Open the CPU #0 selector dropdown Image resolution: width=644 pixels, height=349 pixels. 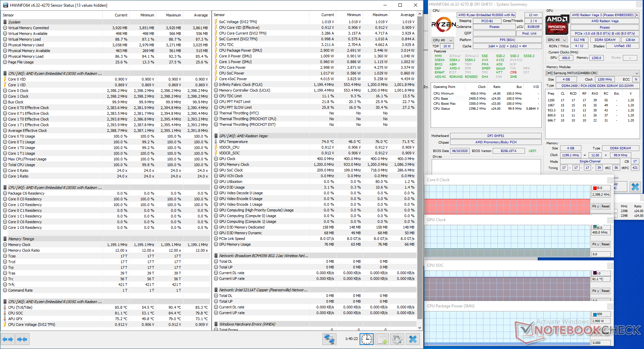point(443,40)
